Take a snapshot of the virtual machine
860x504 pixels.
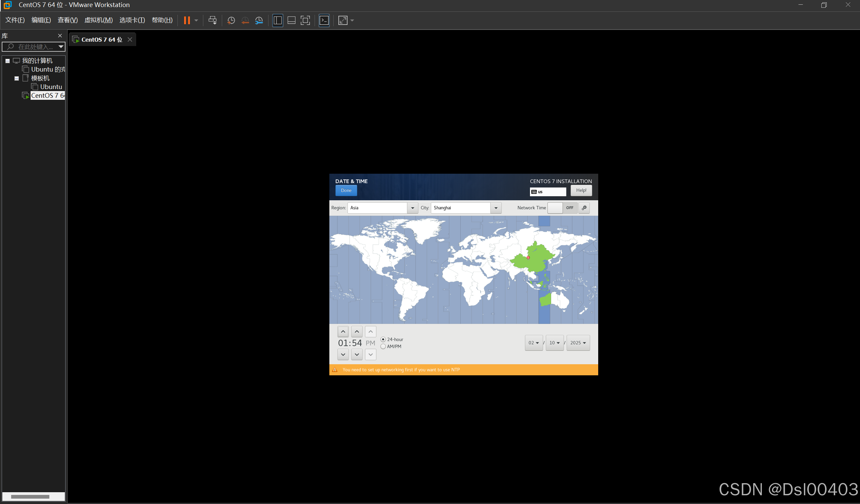tap(231, 20)
